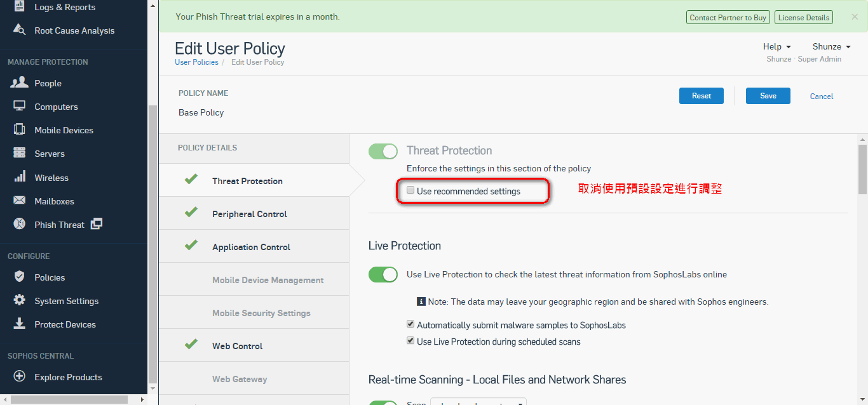The width and height of the screenshot is (868, 405).
Task: Click the Contact Partner to Buy button
Action: pyautogui.click(x=728, y=18)
